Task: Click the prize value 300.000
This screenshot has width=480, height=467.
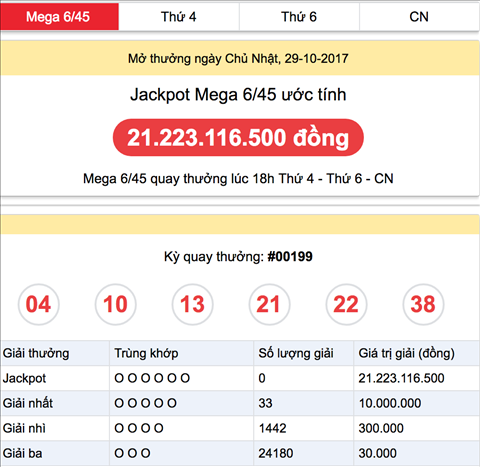Action: pyautogui.click(x=381, y=428)
